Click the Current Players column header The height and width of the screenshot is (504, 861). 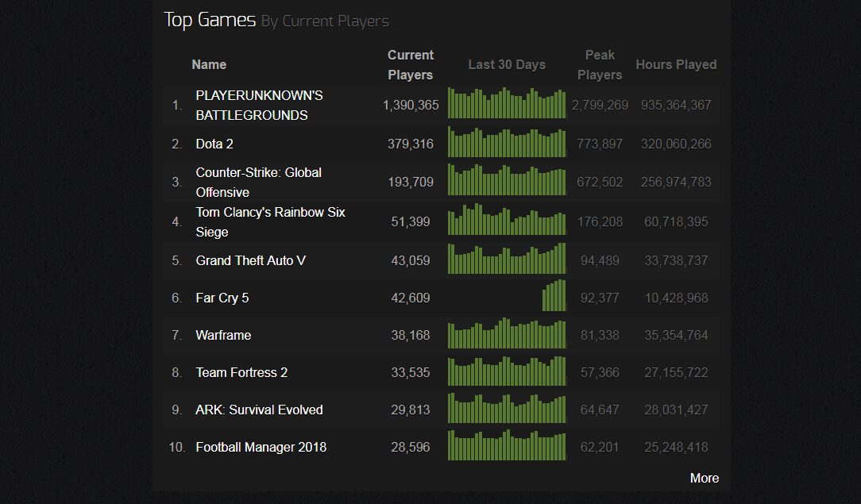pyautogui.click(x=410, y=65)
